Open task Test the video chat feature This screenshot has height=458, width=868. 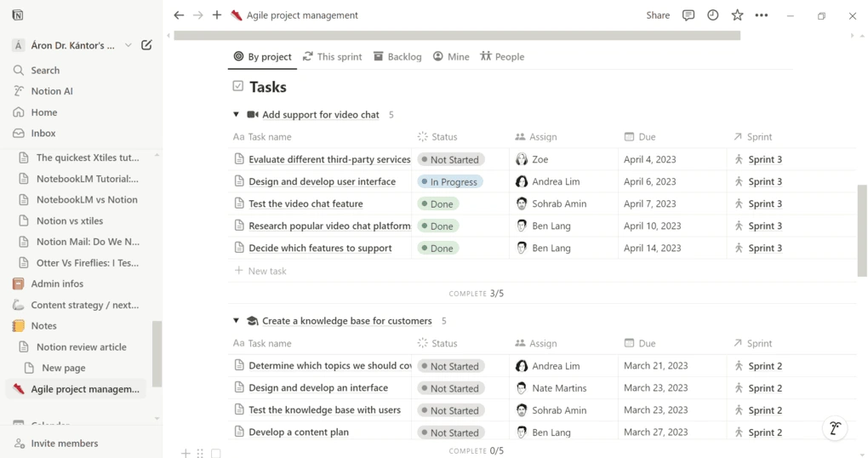pyautogui.click(x=306, y=203)
